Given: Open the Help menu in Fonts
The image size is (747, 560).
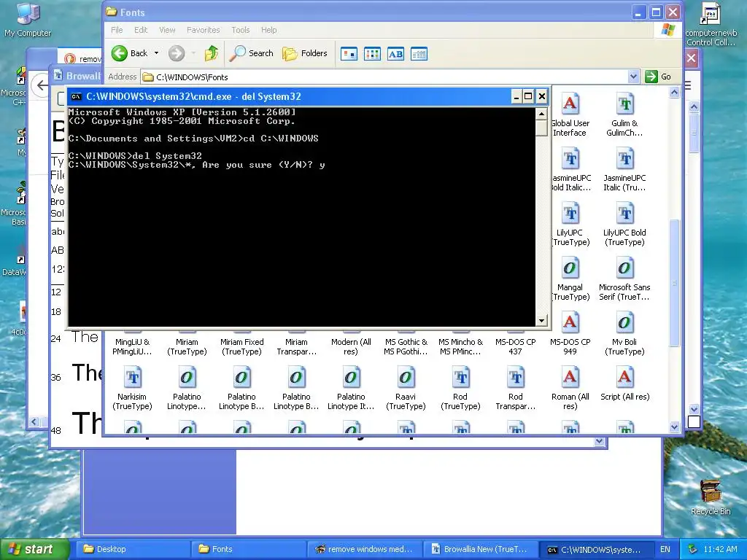Looking at the screenshot, I should (x=268, y=30).
